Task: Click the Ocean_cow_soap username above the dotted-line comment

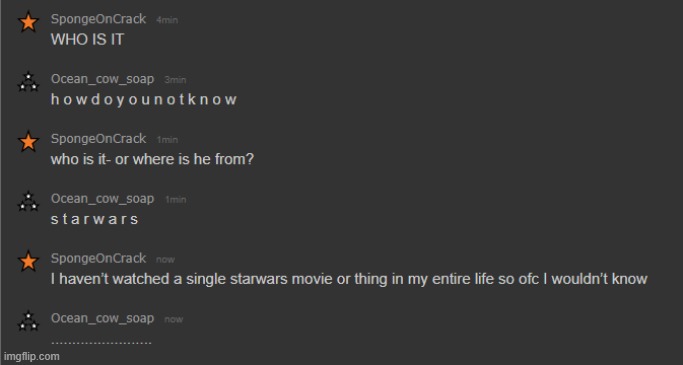Action: point(102,318)
